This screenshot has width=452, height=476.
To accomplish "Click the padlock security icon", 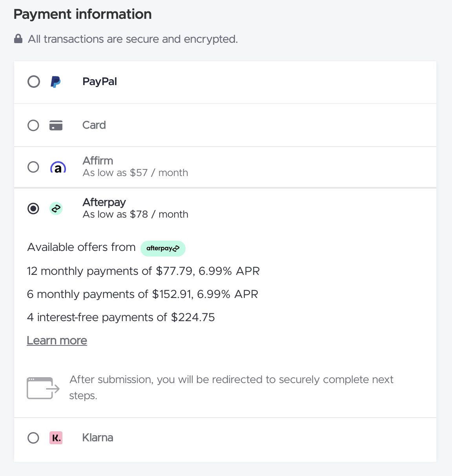I will pos(18,39).
